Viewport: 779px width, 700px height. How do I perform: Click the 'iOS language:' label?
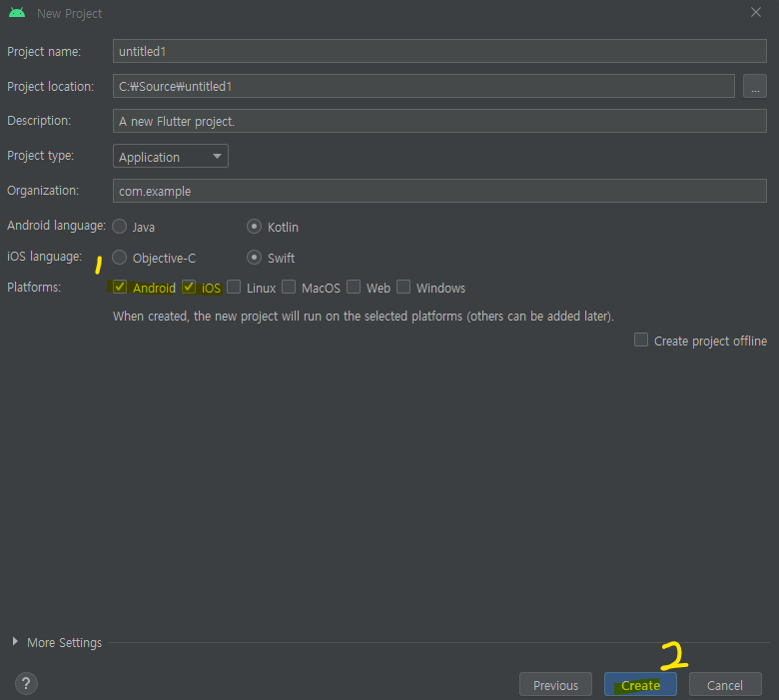[x=44, y=257]
